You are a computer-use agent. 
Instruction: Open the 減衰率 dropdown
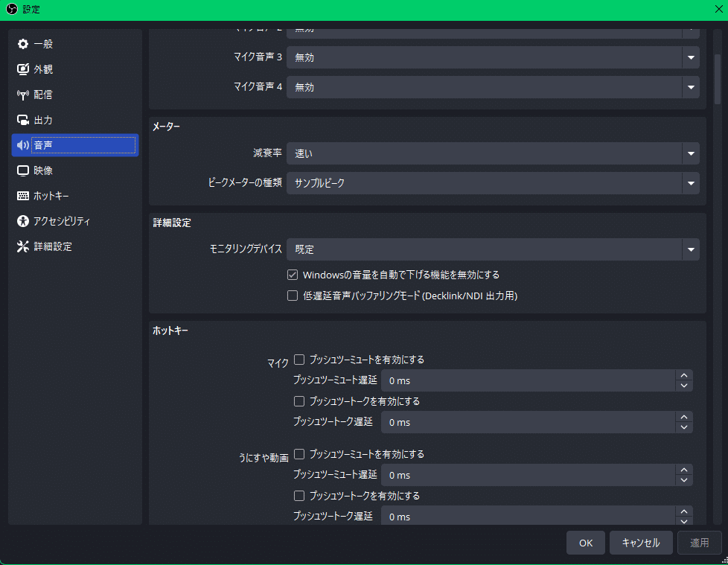(x=493, y=153)
